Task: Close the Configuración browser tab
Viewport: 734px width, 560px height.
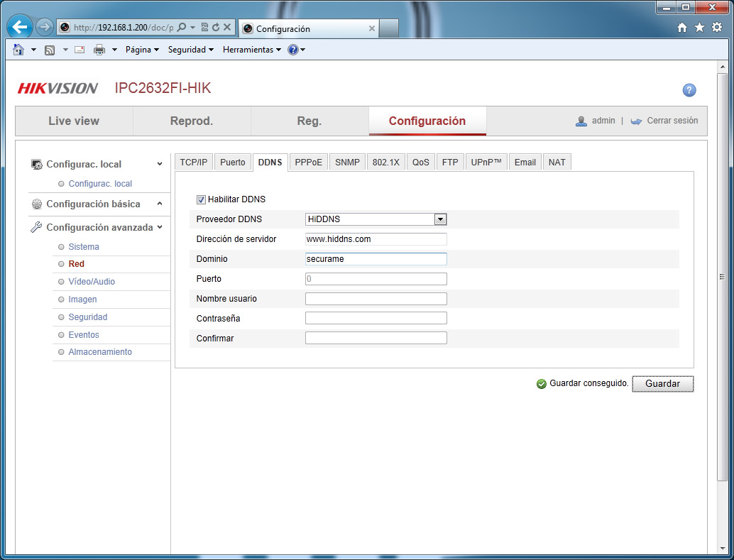Action: pyautogui.click(x=372, y=28)
